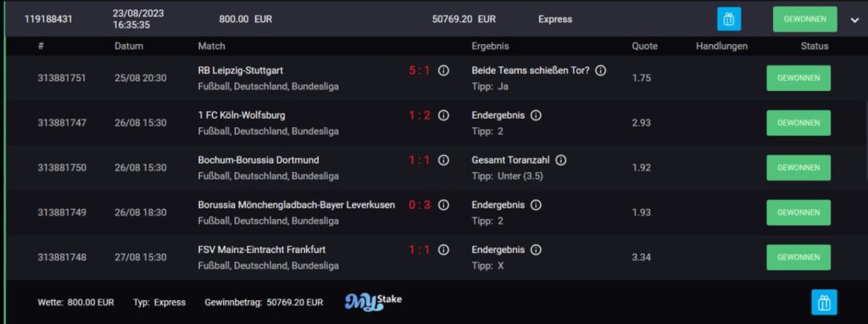This screenshot has width=868, height=324.
Task: Show info for Gesamt Toranzahl market
Action: pos(561,160)
